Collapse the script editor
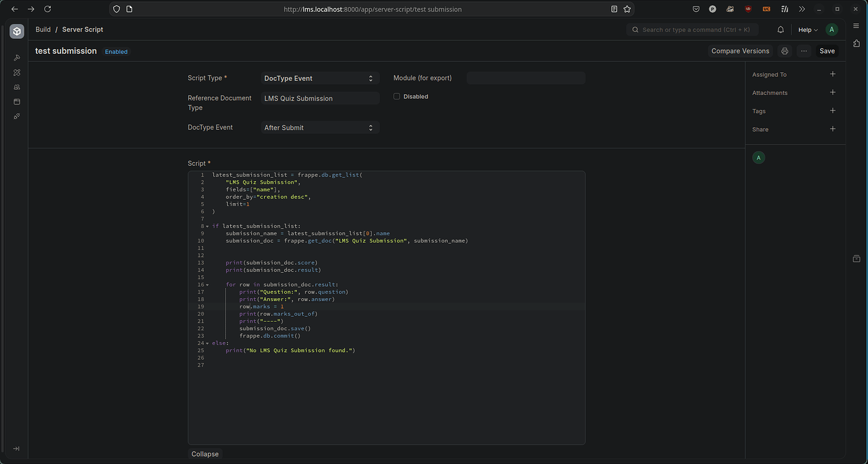868x464 pixels. pos(205,454)
